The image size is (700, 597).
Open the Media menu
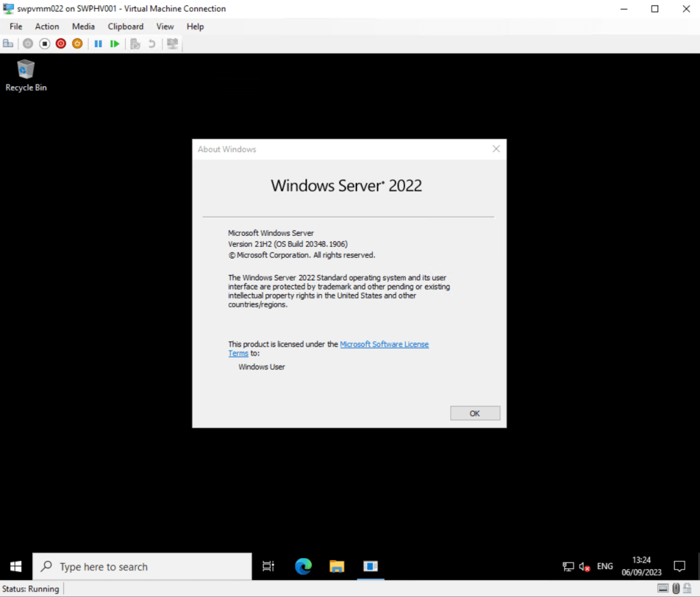83,27
